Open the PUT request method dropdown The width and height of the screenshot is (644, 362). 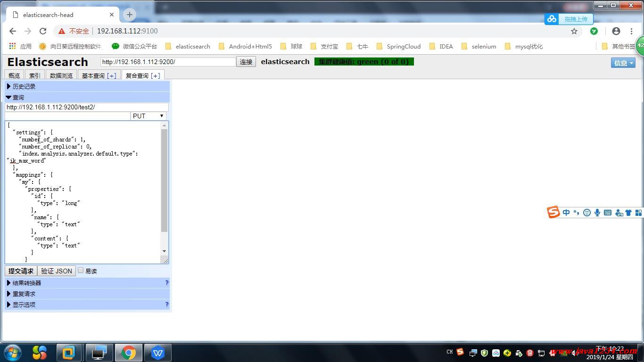click(149, 116)
